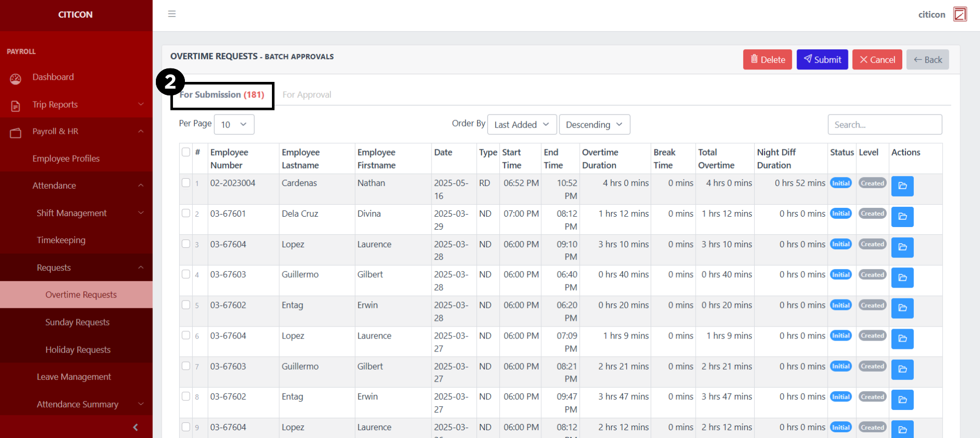The height and width of the screenshot is (438, 980).
Task: Click the Trip Reports document icon
Action: pos(16,106)
